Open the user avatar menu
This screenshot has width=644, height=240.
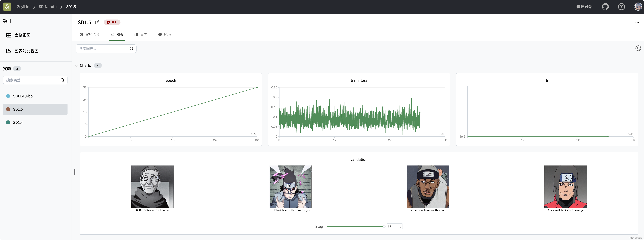[638, 7]
